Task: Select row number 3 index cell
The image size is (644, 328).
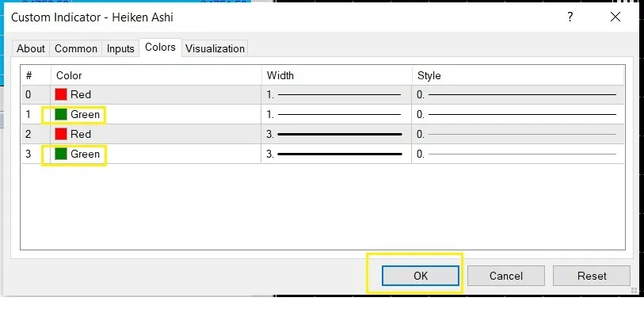Action: (x=36, y=154)
